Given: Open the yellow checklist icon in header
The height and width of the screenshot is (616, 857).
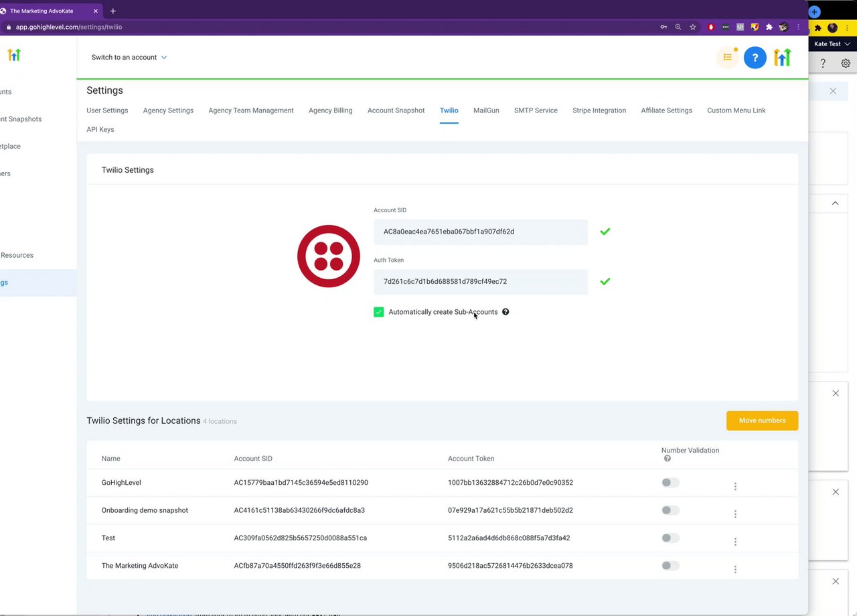Looking at the screenshot, I should pyautogui.click(x=727, y=58).
